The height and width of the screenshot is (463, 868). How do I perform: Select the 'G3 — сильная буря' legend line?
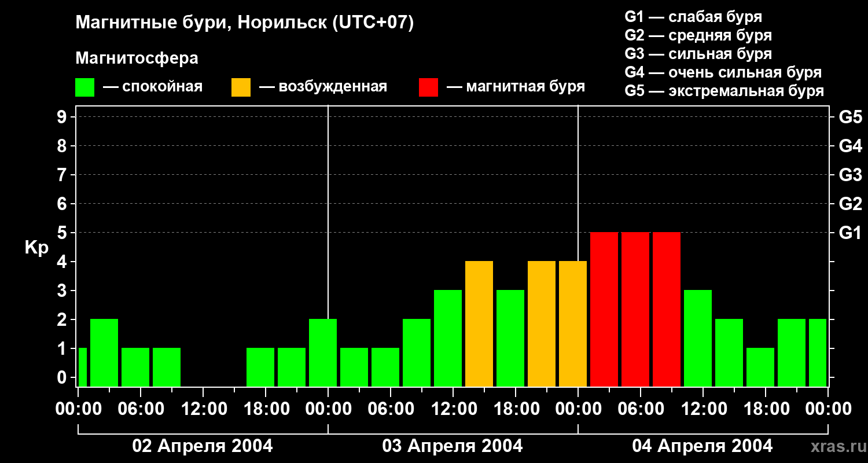point(698,54)
